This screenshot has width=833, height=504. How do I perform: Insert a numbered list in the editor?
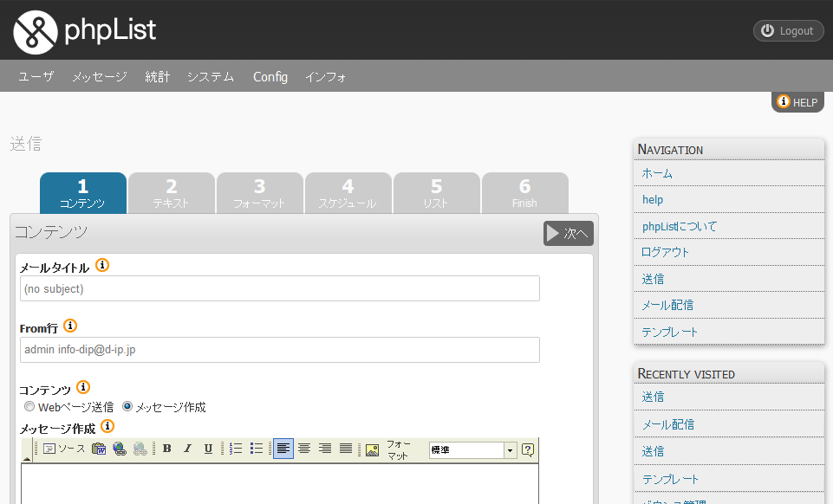[x=236, y=449]
